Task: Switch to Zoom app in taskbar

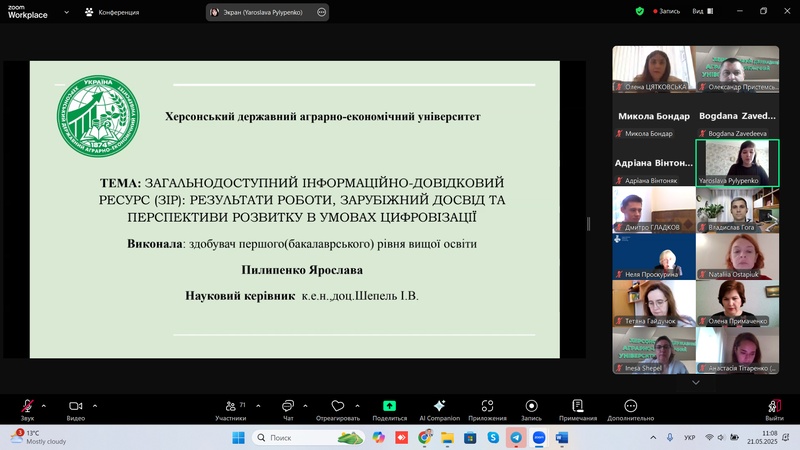Action: 539,438
